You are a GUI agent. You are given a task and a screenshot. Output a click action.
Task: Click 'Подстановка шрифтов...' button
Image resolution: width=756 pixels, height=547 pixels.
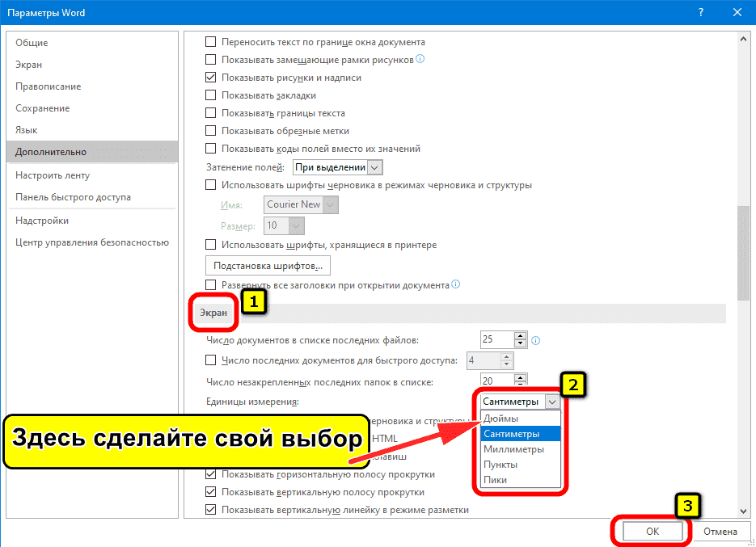(268, 265)
